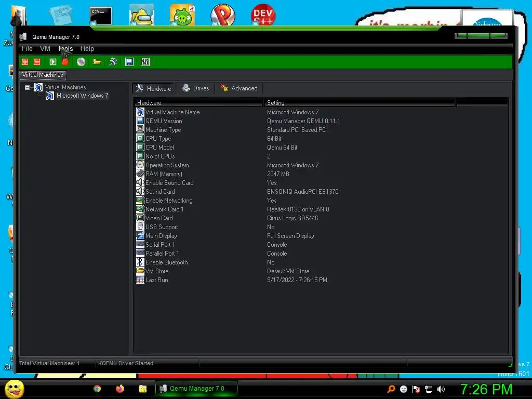Click 'Total Virtual Machines: 1' status text
This screenshot has width=532, height=399.
point(49,363)
